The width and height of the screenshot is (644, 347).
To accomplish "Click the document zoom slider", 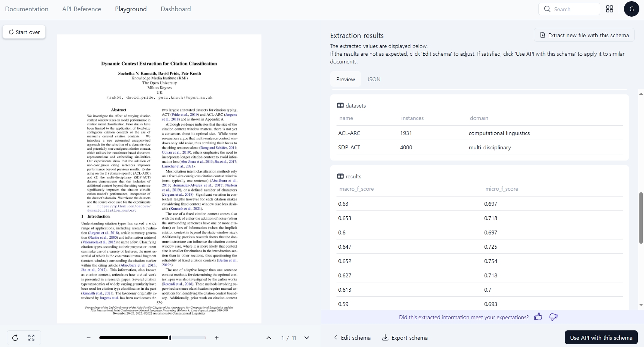I will pyautogui.click(x=152, y=338).
